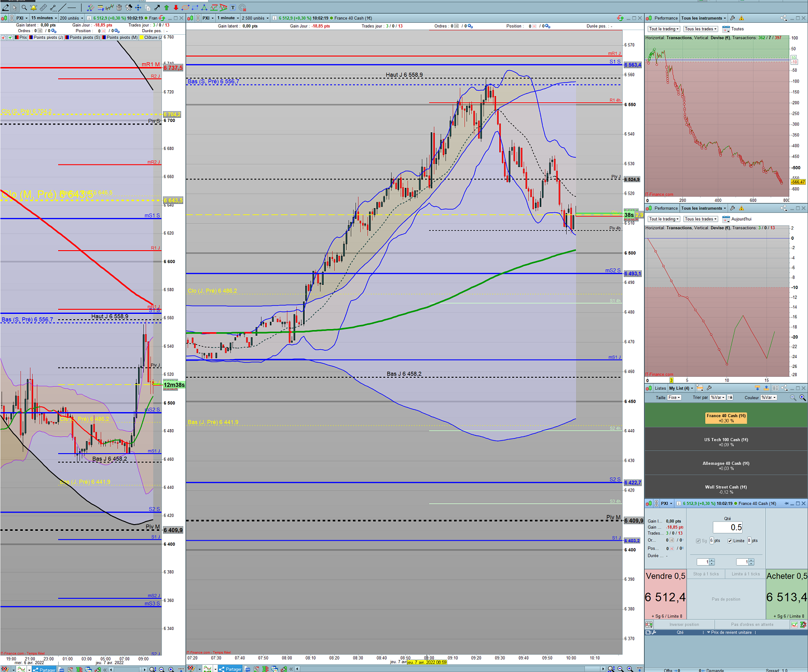Open the Couleur %Var dropdown

coord(769,397)
